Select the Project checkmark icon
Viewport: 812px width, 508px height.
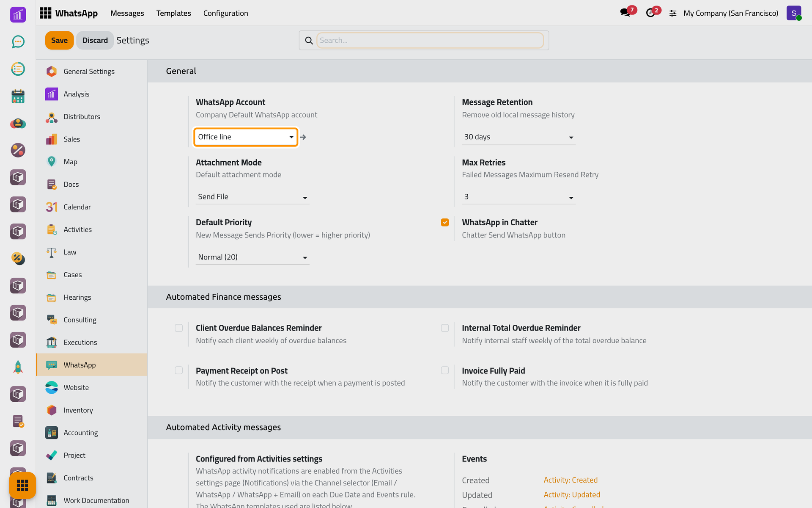pyautogui.click(x=52, y=455)
